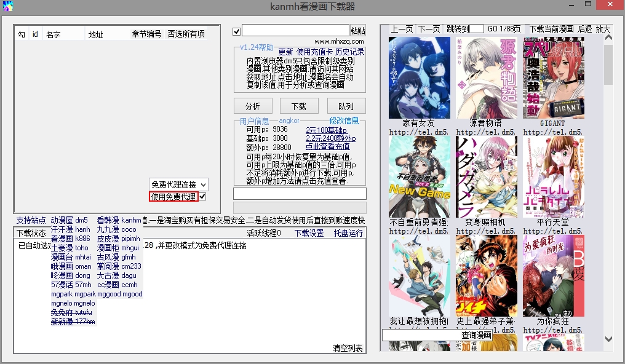Click the 哦漫画 oman site link
Image resolution: width=625 pixels, height=364 pixels.
[71, 266]
